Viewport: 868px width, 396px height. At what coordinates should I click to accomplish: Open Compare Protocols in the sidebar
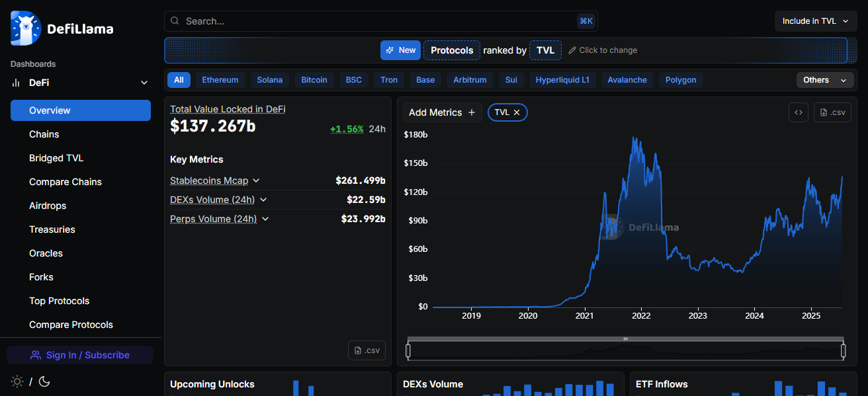tap(81, 325)
